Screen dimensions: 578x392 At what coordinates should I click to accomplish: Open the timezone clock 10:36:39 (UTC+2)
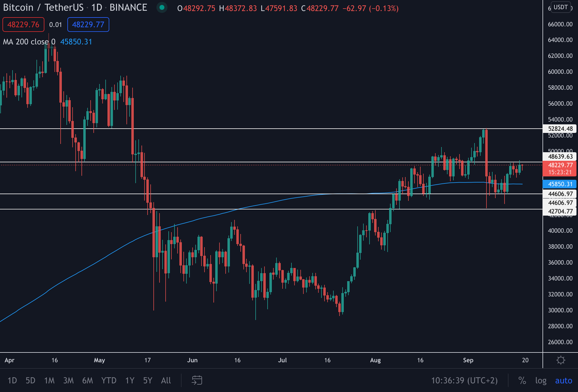[464, 380]
